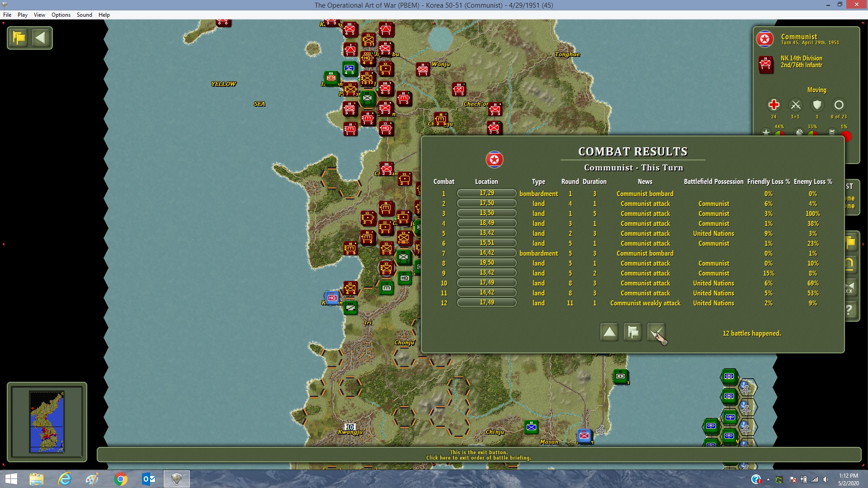The image size is (868, 488).
Task: Click the undo arrow button on right sidebar
Action: point(850,265)
